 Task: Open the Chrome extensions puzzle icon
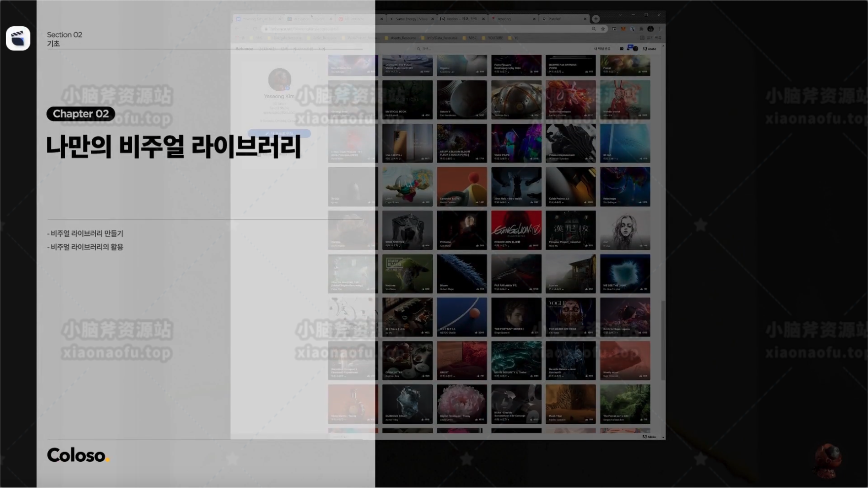(641, 29)
